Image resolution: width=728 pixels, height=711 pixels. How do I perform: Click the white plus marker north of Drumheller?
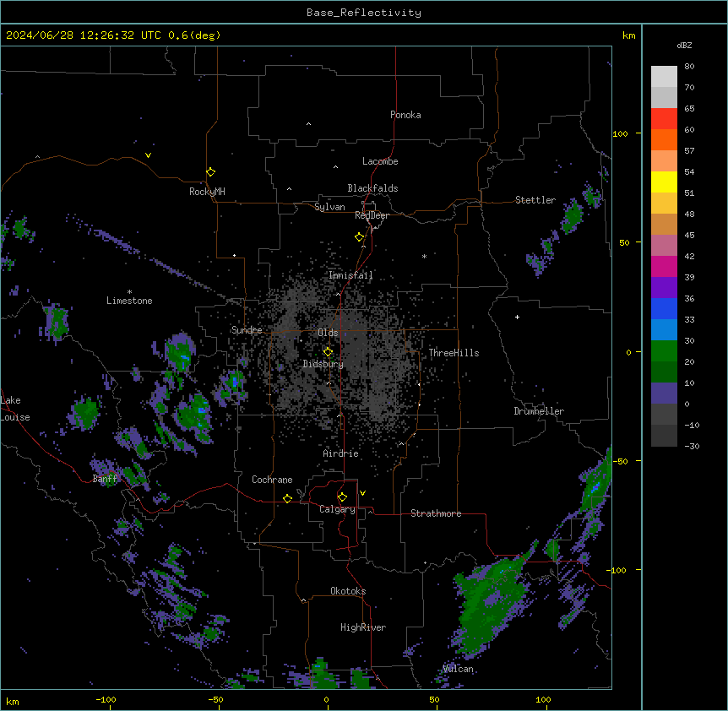click(517, 317)
